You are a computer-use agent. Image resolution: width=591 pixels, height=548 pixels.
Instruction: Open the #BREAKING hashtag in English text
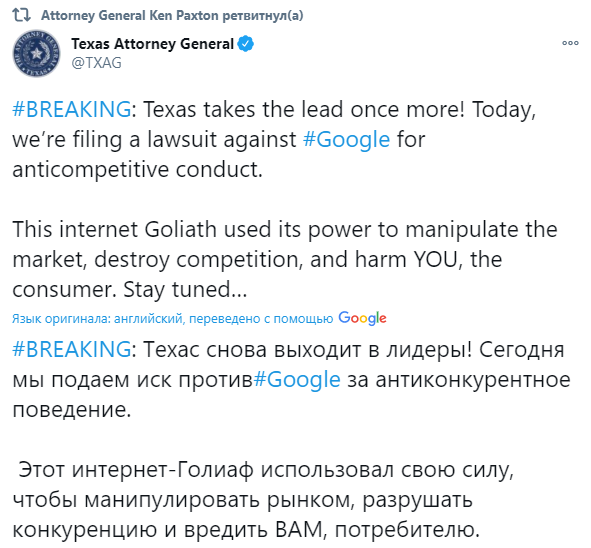coord(72,109)
